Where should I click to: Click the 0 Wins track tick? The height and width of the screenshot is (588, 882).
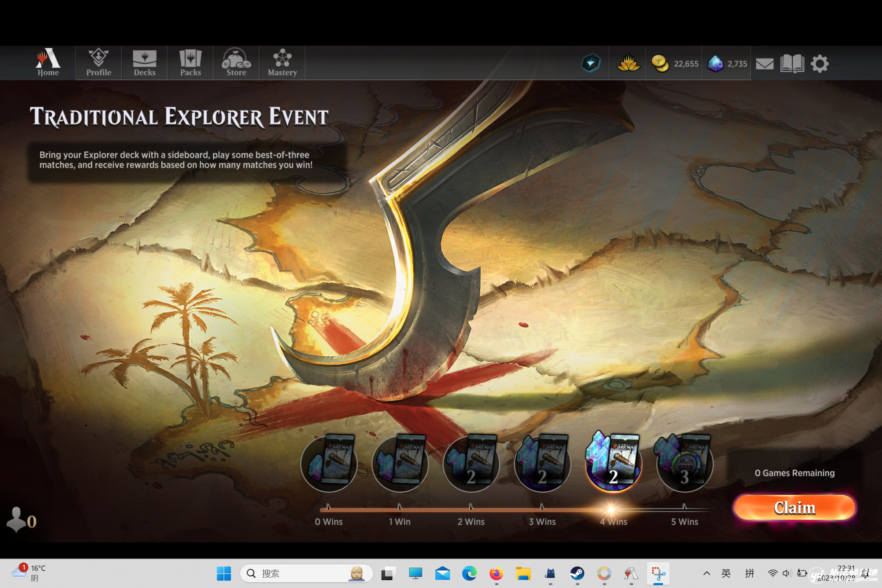tap(328, 507)
